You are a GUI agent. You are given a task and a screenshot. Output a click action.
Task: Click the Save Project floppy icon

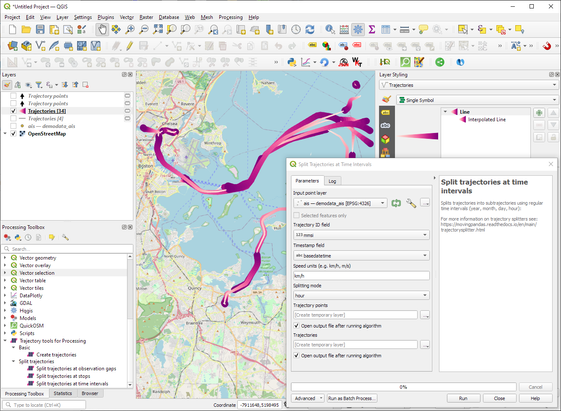coord(40,30)
